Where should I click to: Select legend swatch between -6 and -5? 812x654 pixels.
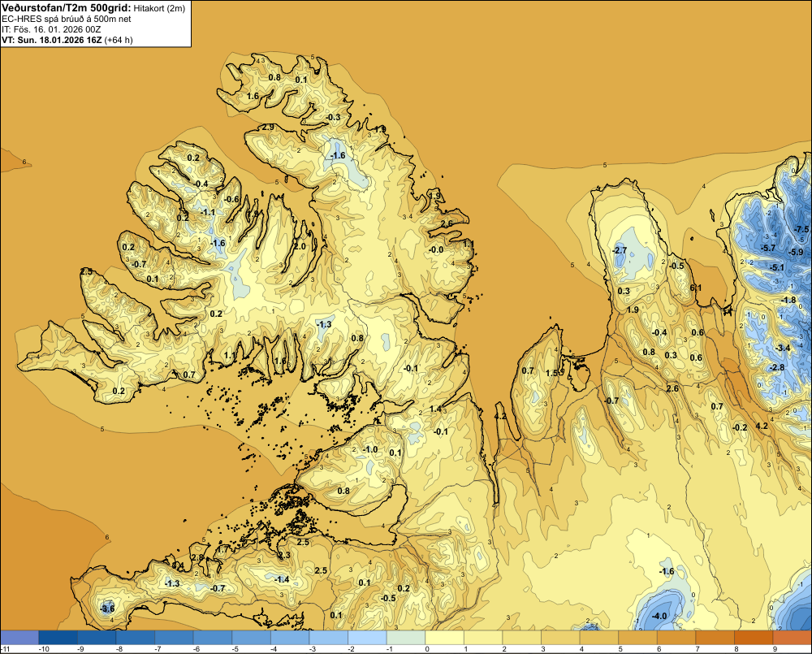pyautogui.click(x=213, y=637)
